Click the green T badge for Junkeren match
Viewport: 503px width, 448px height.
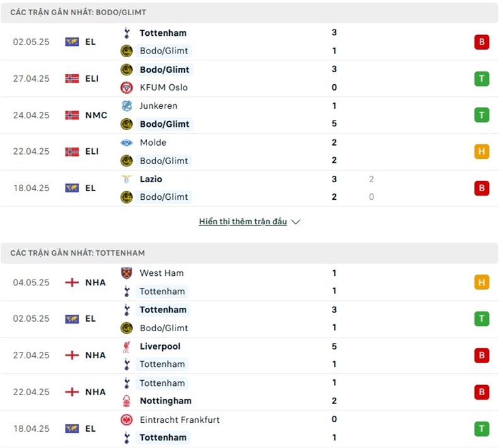pyautogui.click(x=482, y=115)
